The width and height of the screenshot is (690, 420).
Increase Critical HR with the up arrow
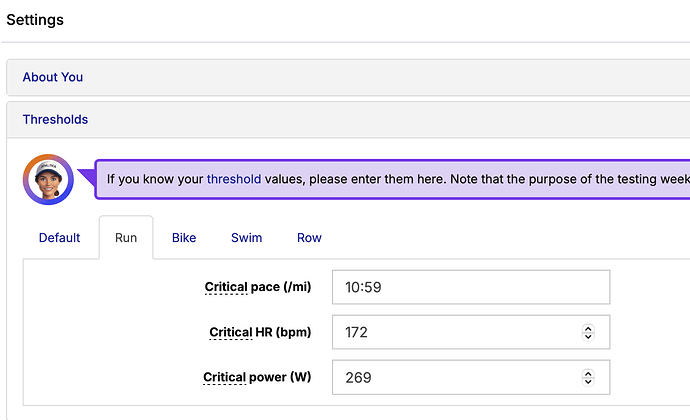[x=588, y=328]
